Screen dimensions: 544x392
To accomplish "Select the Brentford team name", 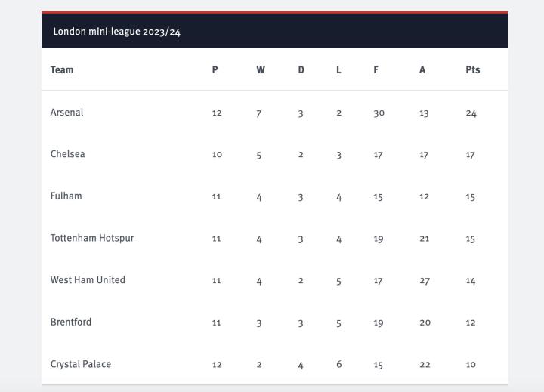I will [71, 322].
